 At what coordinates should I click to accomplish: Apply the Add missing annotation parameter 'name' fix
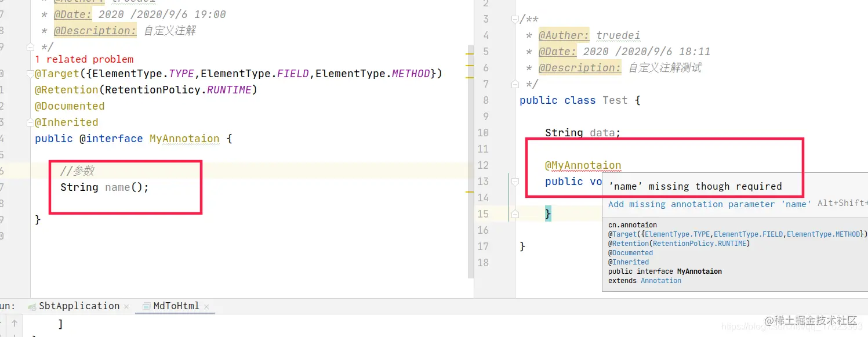click(x=710, y=204)
